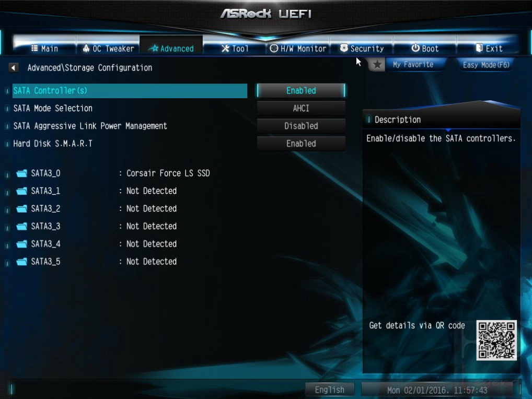Screen dimensions: 532x399
Task: Click the SATA3_0 folder icon
Action: 22,173
